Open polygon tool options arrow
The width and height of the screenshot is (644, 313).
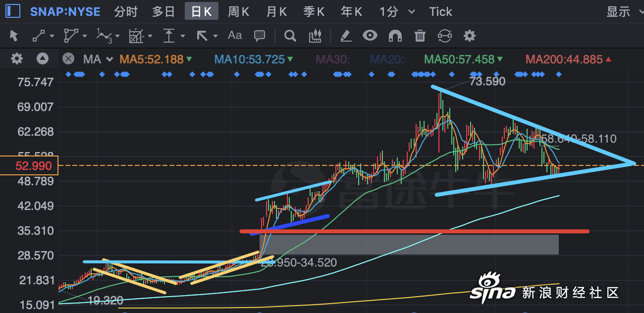[85, 36]
